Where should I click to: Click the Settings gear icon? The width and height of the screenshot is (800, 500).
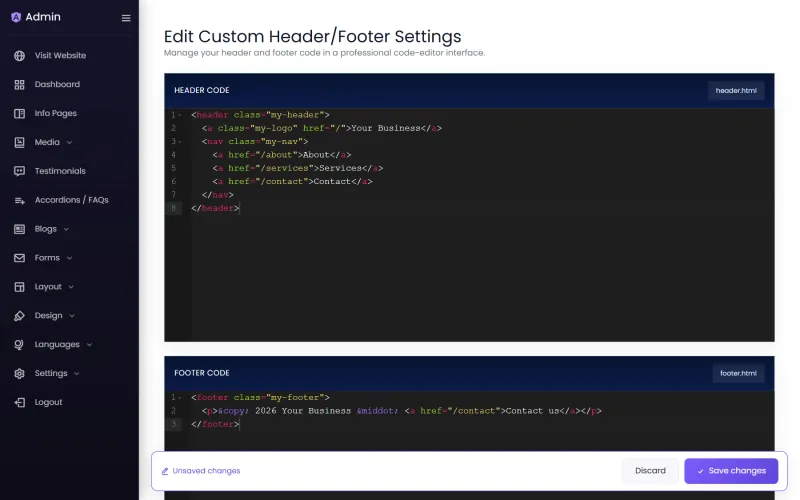[x=19, y=373]
